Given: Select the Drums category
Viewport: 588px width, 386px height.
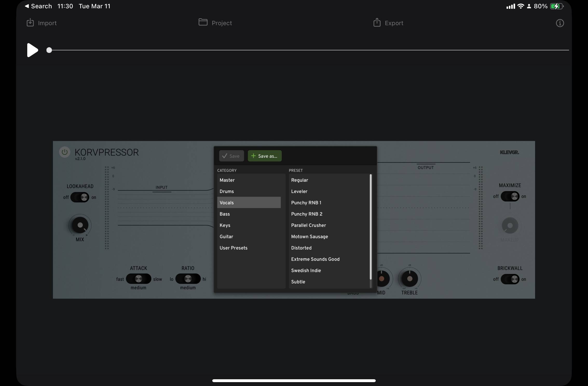Looking at the screenshot, I should point(249,191).
